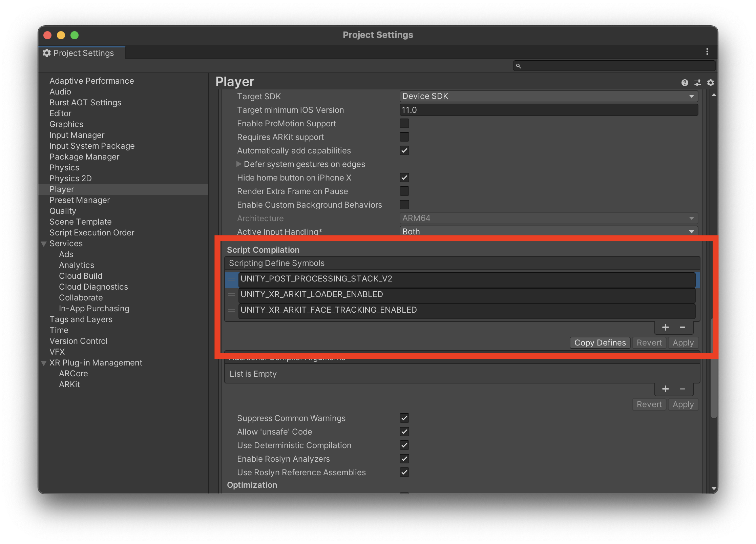Disable Suppress Common Warnings
This screenshot has width=756, height=544.
(404, 418)
